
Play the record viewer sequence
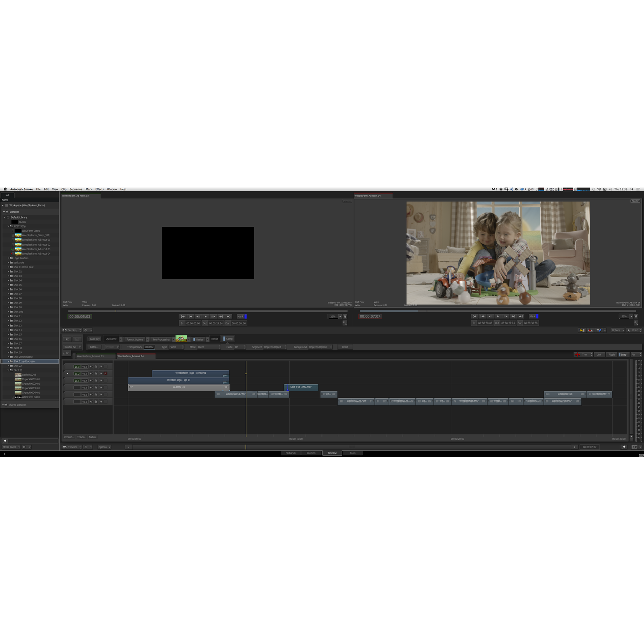pyautogui.click(x=498, y=316)
